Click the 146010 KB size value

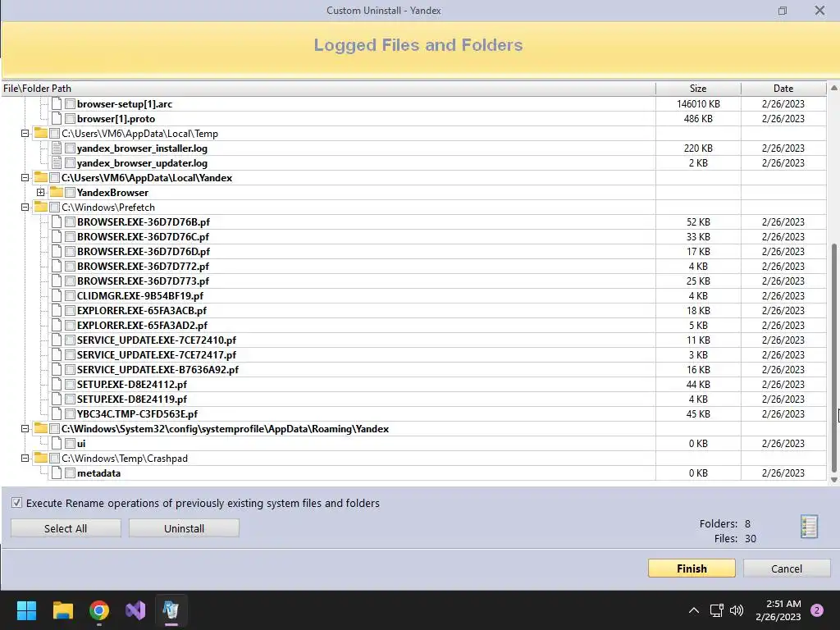point(698,104)
